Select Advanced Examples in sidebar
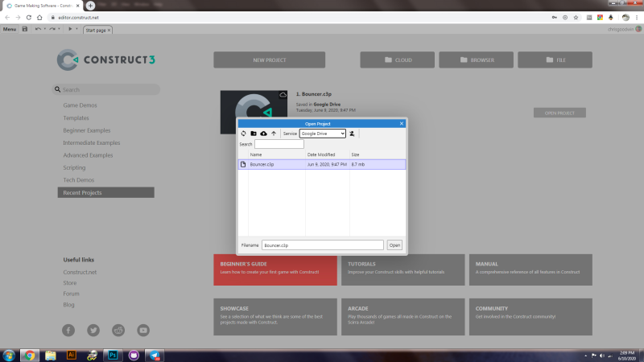The height and width of the screenshot is (362, 644). click(88, 155)
